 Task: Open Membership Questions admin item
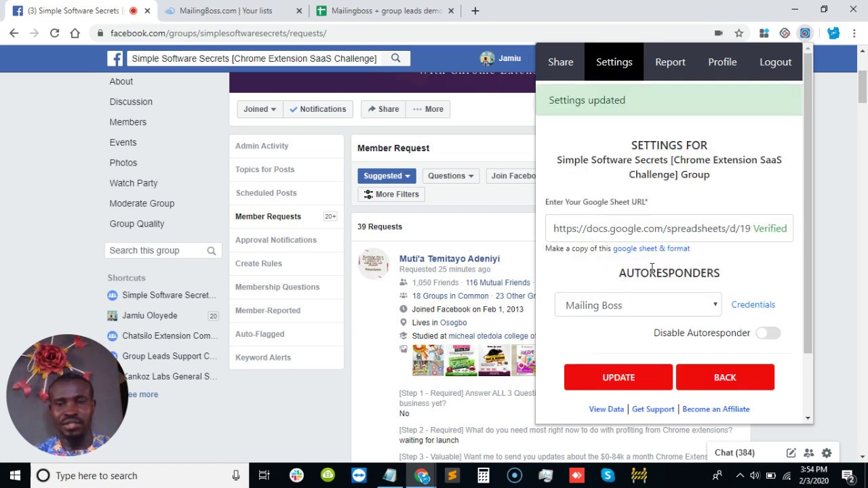[x=277, y=287]
